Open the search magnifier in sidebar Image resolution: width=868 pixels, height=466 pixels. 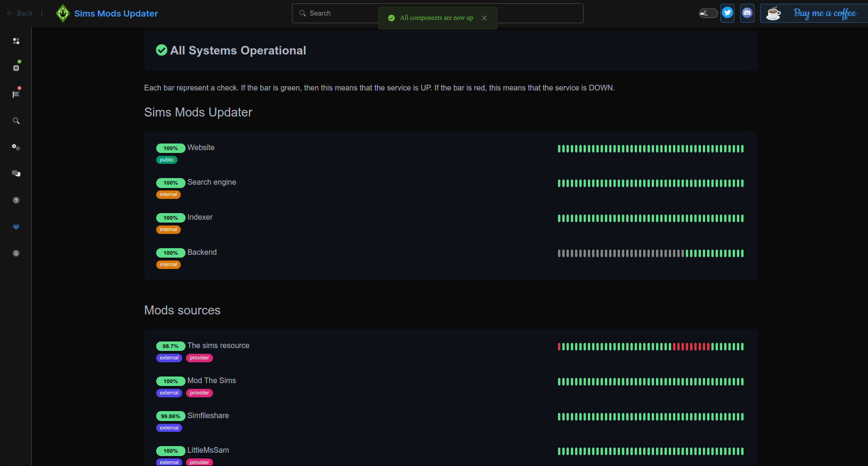(x=16, y=121)
